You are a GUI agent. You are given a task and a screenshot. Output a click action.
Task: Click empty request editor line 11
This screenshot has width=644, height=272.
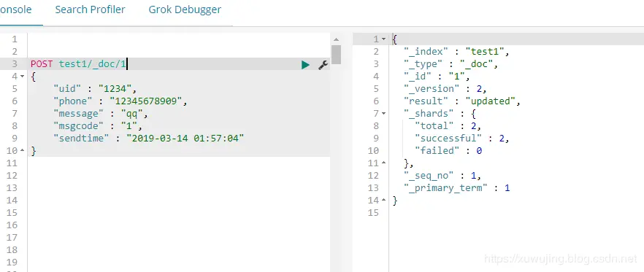[179, 163]
